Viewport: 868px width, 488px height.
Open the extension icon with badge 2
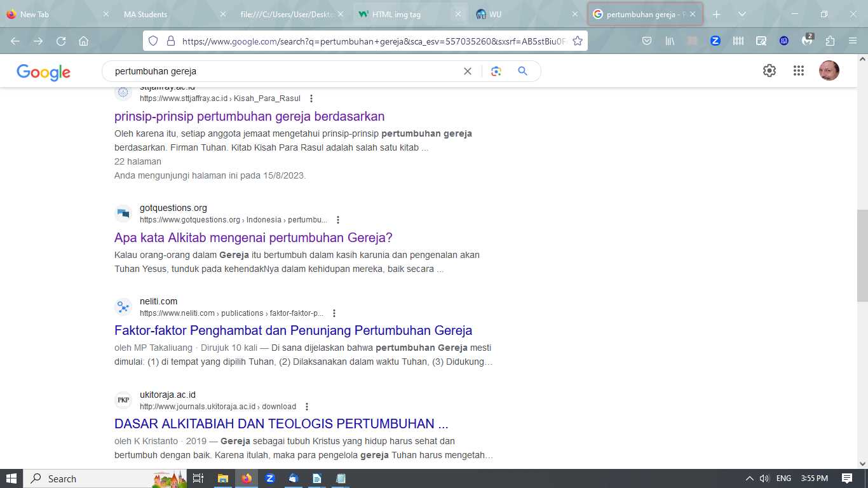[x=807, y=40]
